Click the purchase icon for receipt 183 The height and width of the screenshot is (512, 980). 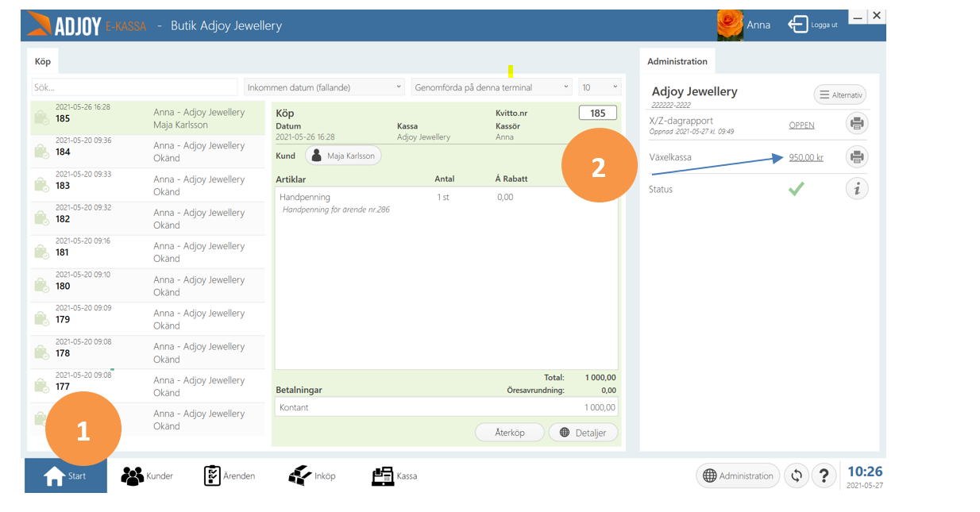pyautogui.click(x=41, y=185)
